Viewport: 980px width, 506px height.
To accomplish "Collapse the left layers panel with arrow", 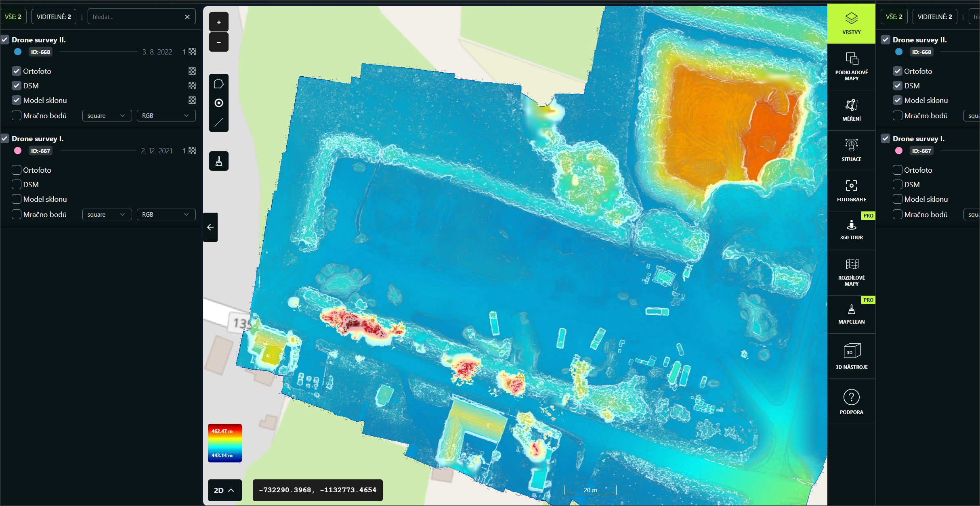I will tap(210, 227).
